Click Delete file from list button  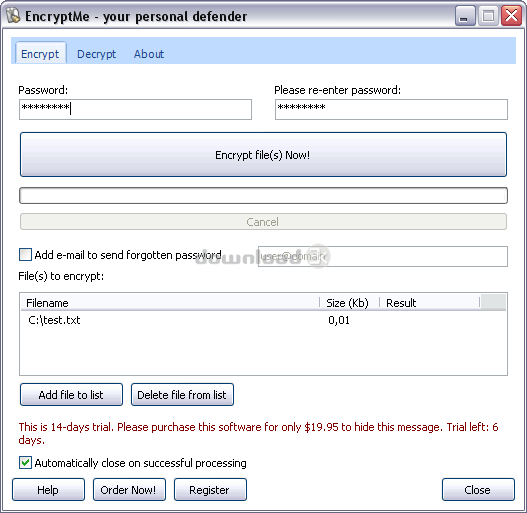[182, 394]
